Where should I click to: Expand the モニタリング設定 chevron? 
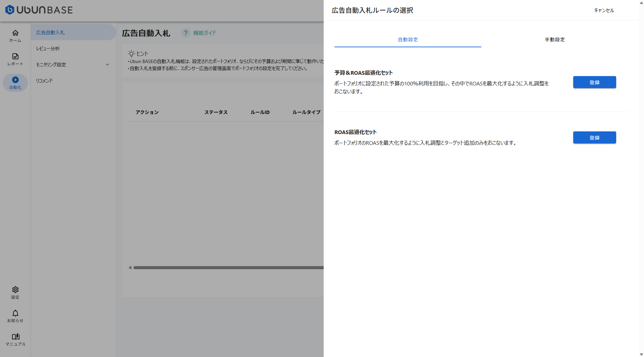pos(107,65)
